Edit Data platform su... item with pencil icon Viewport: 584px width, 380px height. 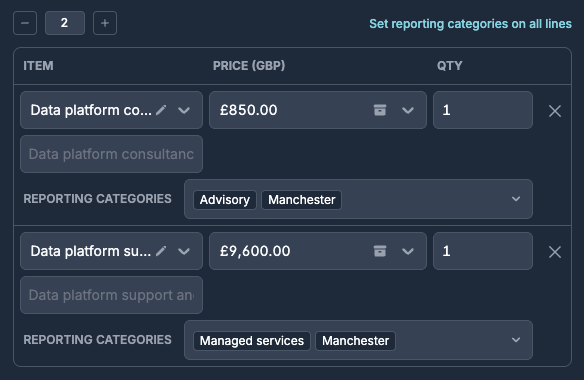coord(161,251)
